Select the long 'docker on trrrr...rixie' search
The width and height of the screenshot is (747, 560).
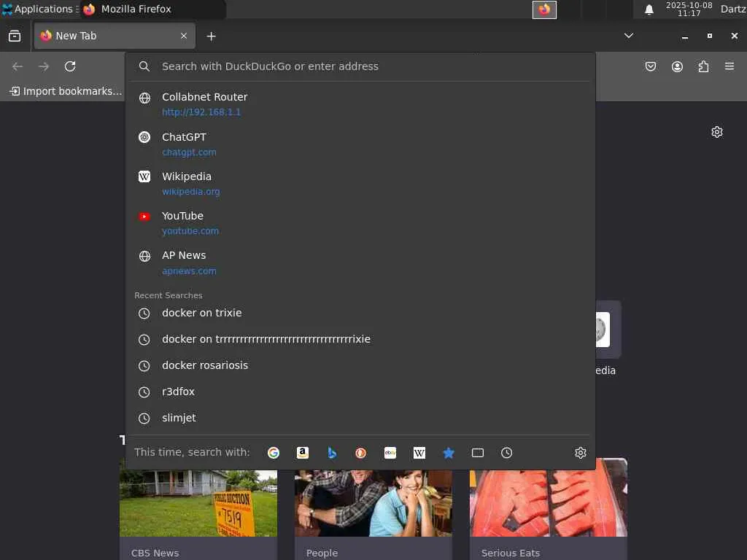tap(360, 339)
